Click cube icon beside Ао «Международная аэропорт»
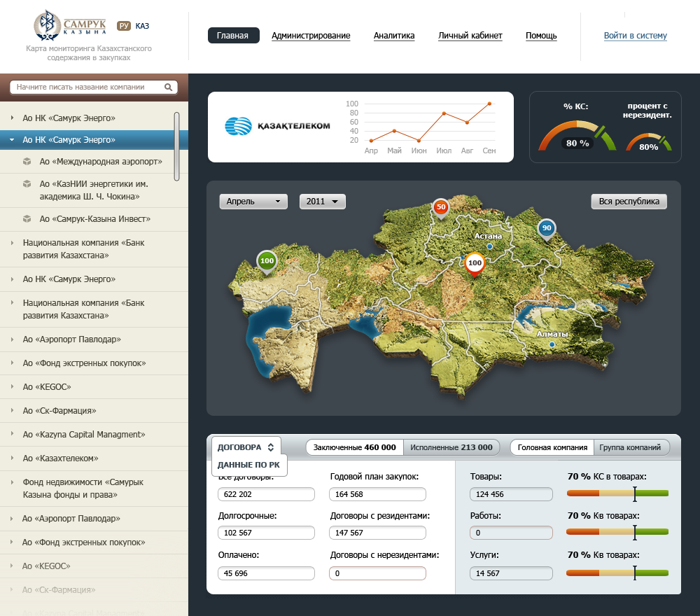 coord(27,161)
